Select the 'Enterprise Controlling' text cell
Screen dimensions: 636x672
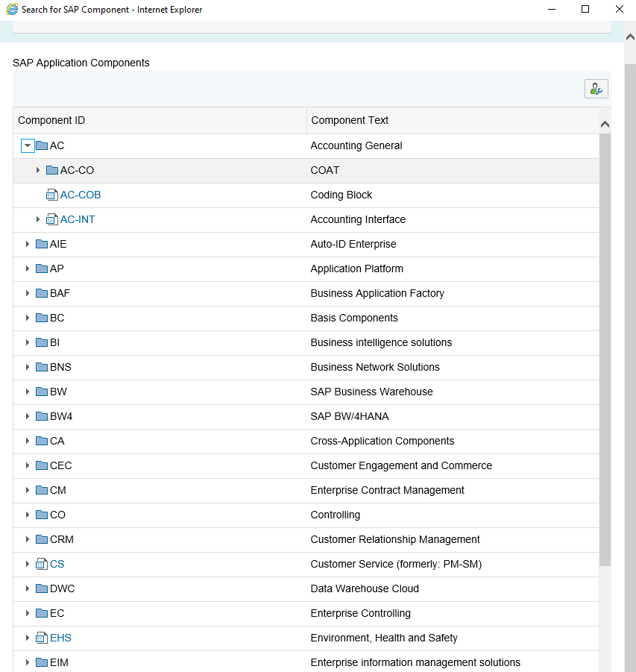[x=360, y=613]
